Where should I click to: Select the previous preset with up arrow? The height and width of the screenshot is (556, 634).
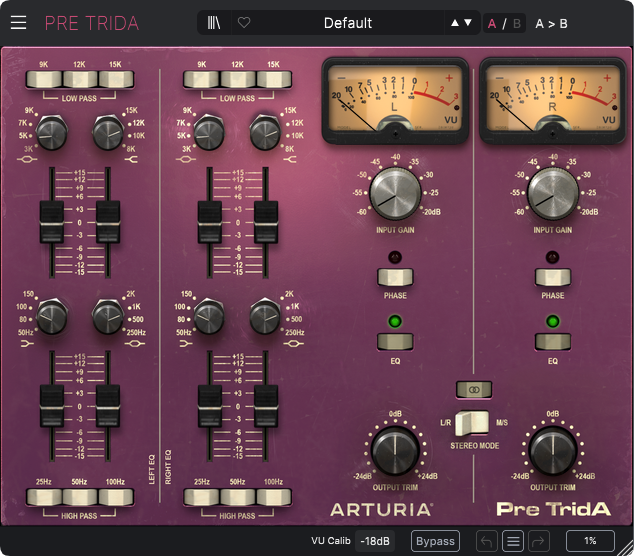click(455, 23)
